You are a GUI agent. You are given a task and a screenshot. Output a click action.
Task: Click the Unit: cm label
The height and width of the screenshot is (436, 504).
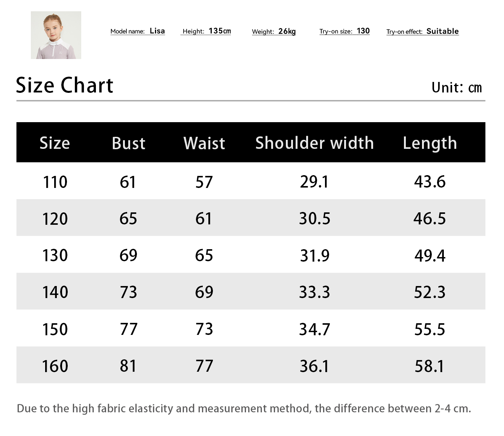coord(457,88)
